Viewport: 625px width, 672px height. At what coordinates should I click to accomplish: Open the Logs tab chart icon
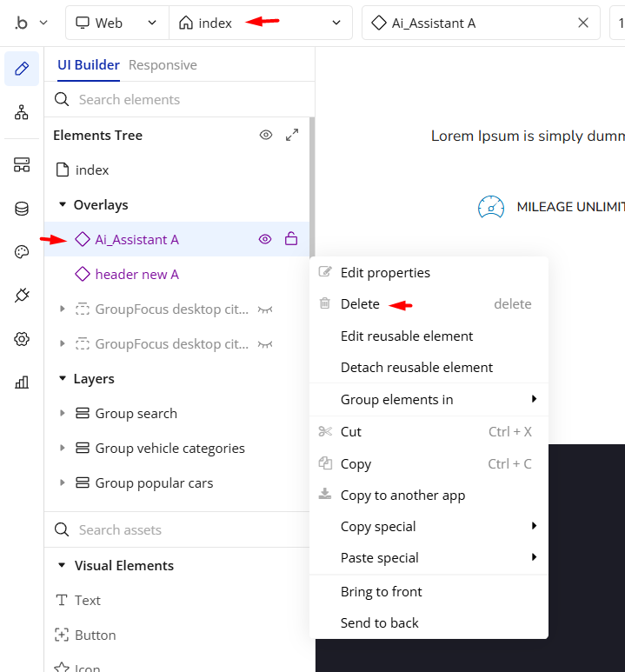[x=22, y=383]
